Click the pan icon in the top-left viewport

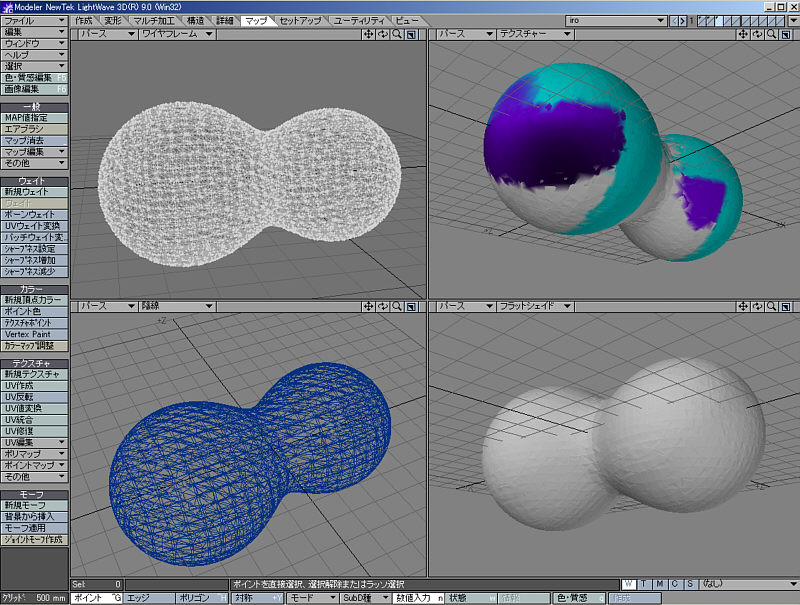369,34
